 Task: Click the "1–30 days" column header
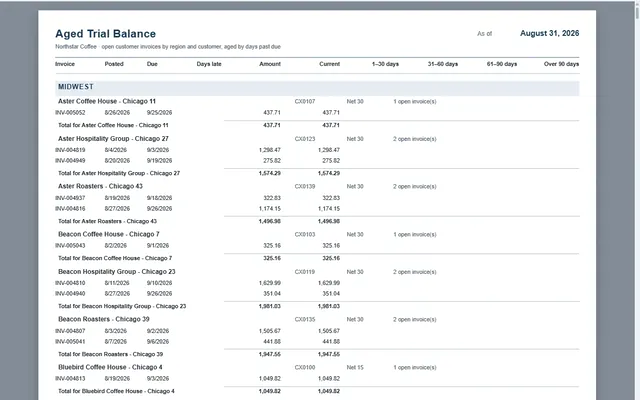pos(385,64)
